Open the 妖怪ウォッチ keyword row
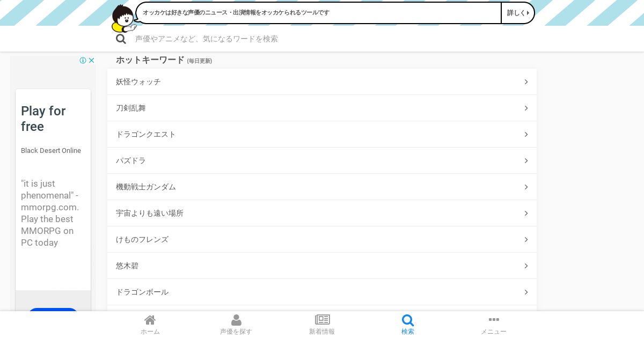 click(322, 82)
